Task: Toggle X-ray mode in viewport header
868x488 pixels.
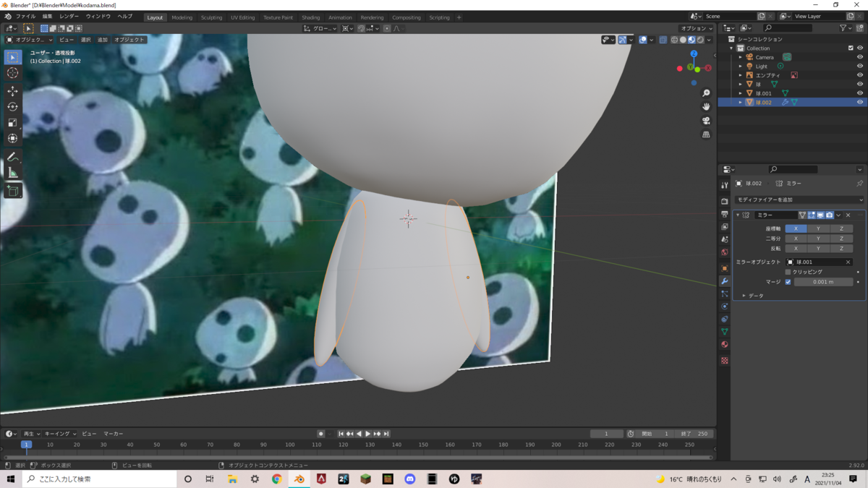Action: 663,40
